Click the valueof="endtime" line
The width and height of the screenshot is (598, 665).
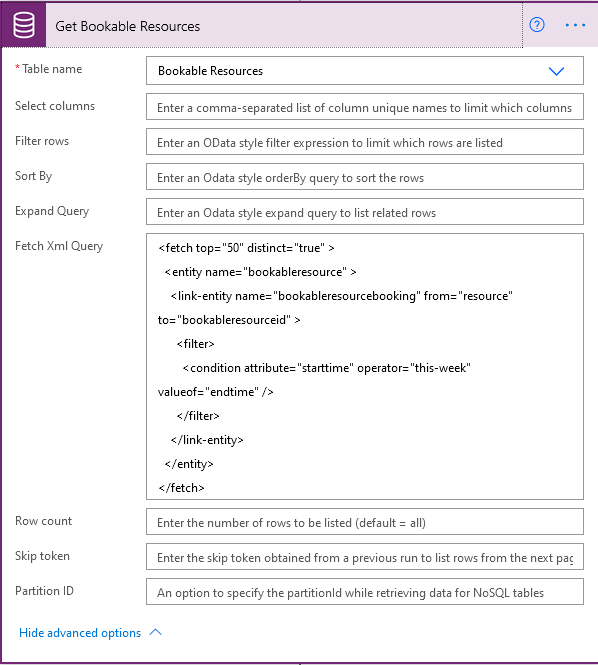[215, 392]
